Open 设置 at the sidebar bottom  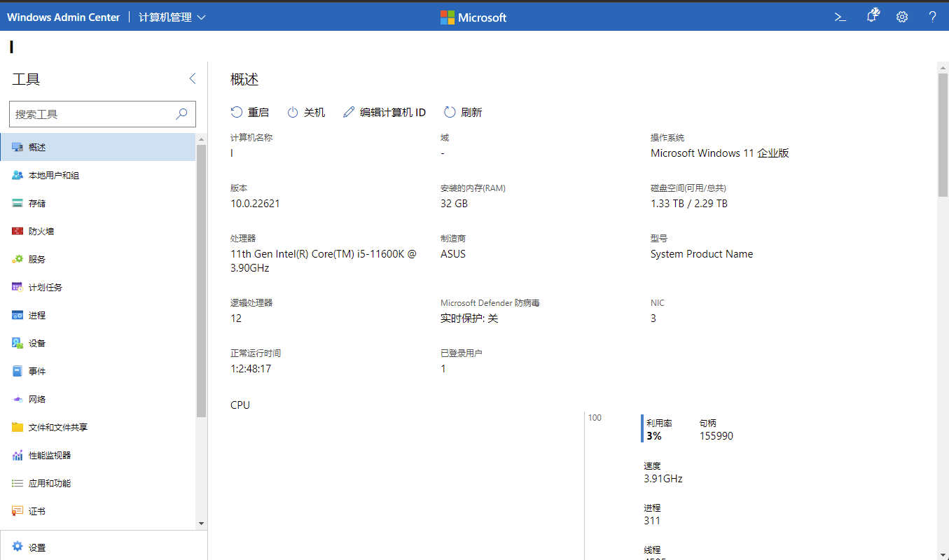coord(104,547)
